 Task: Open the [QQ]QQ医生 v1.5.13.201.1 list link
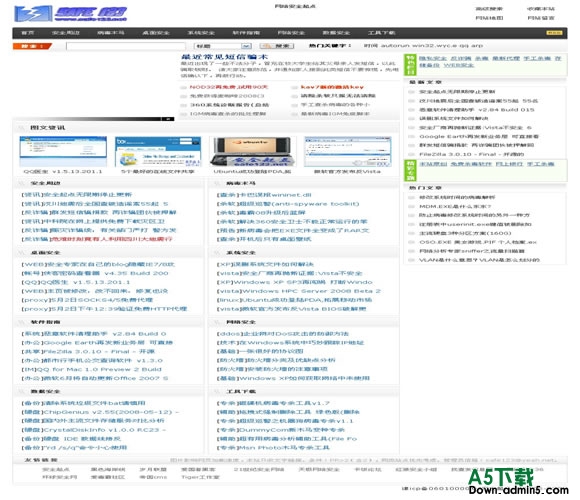[76, 282]
